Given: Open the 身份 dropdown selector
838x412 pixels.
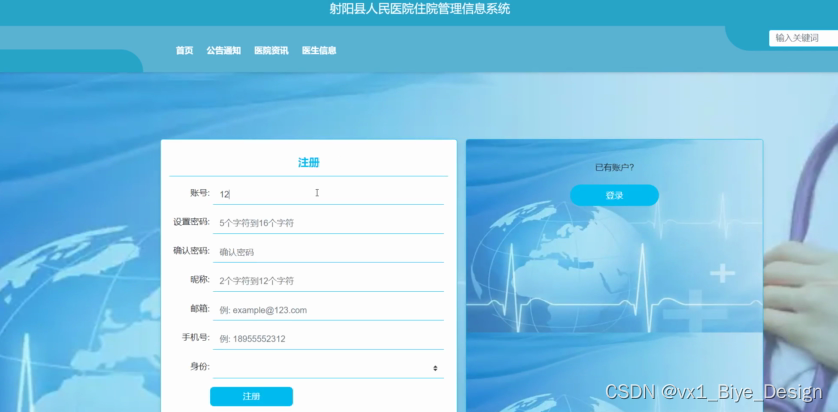Looking at the screenshot, I should (x=328, y=368).
